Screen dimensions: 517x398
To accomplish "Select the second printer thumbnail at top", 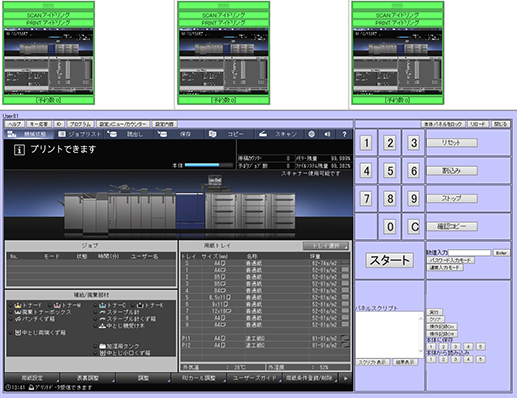I will tap(223, 53).
